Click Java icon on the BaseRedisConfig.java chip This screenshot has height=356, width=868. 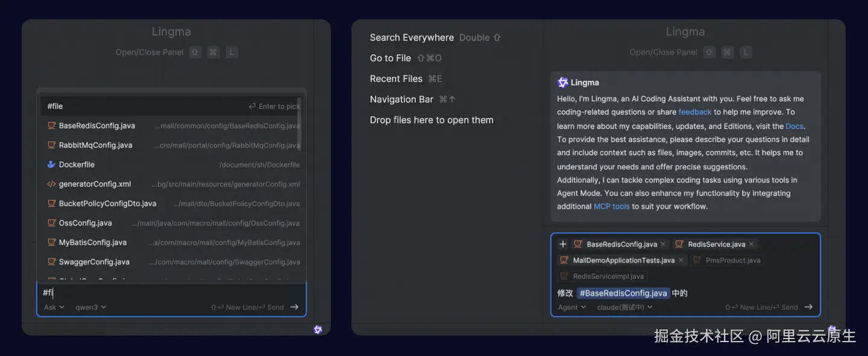click(578, 244)
